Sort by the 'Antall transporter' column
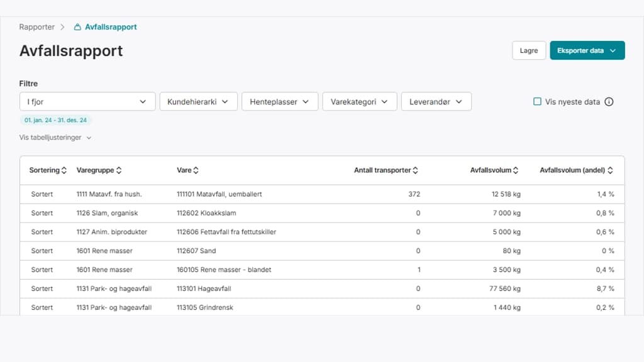 (x=386, y=170)
